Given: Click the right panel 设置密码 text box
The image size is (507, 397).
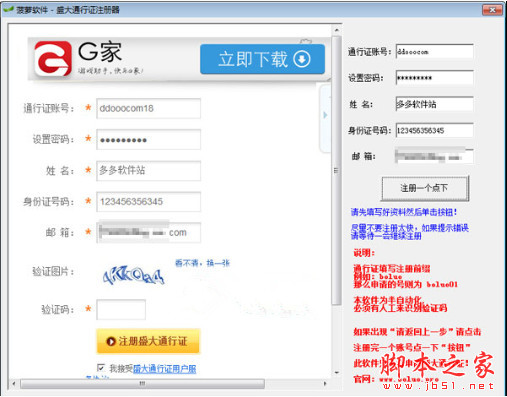Looking at the screenshot, I should pyautogui.click(x=435, y=78).
